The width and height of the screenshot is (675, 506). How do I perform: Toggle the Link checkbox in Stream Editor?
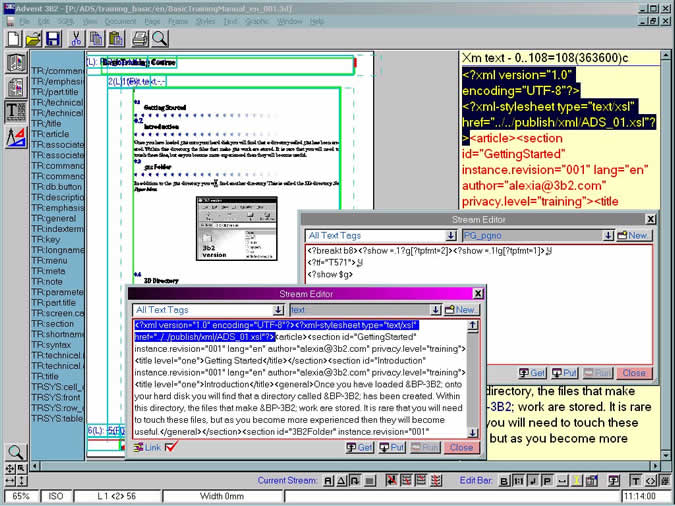point(171,447)
